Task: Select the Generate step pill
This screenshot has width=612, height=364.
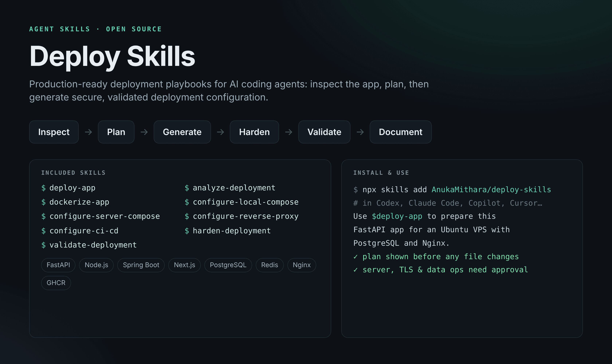Action: point(182,132)
